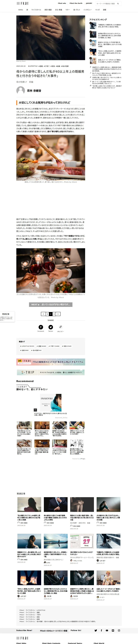Open FRaU LINE footer icon
This screenshot has width=138, height=644.
[113, 630]
